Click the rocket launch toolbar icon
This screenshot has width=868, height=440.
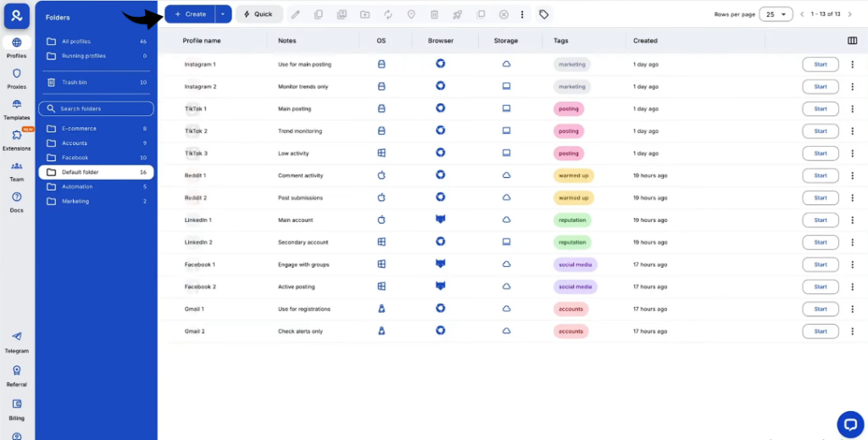457,14
